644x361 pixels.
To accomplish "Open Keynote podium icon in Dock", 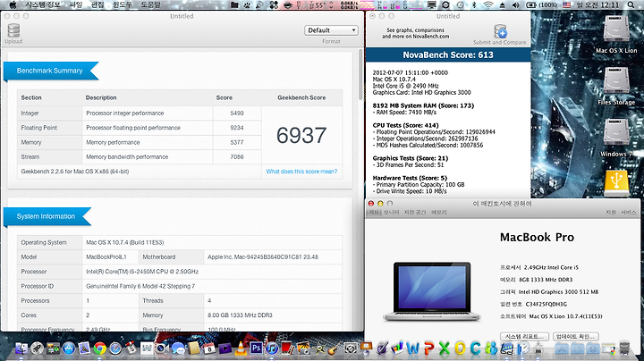I will (x=366, y=348).
